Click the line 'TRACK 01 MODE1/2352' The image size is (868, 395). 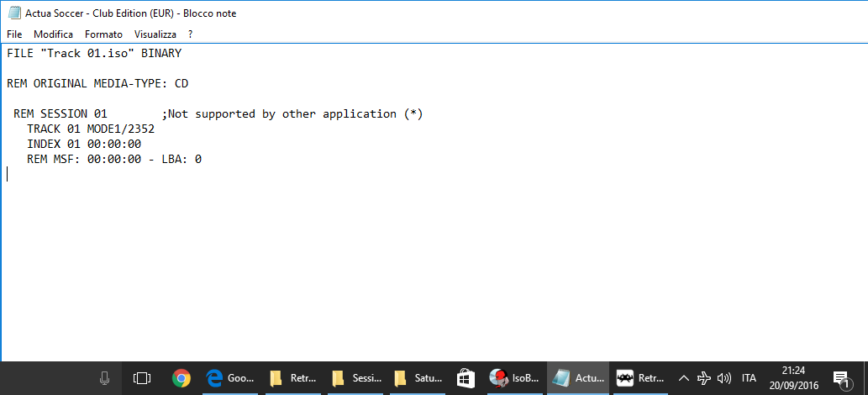pos(91,129)
